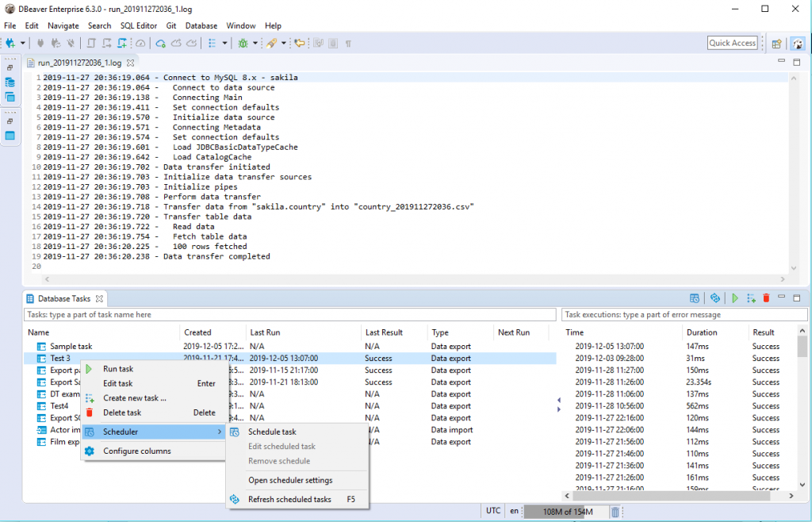Screen dimensions: 812x522
Task: Click the Connect plug icon in toolbar
Action: coord(40,44)
